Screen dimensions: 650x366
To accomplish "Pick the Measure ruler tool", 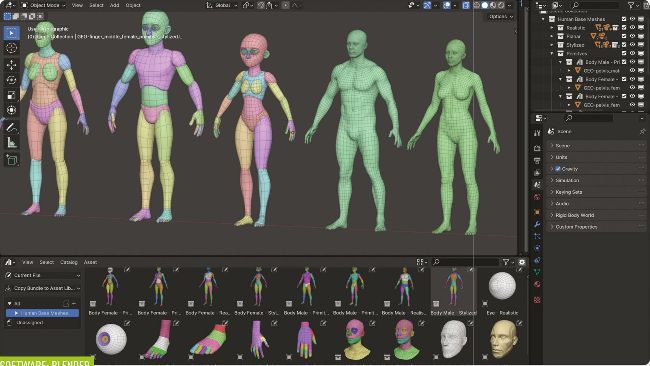I will click(12, 143).
